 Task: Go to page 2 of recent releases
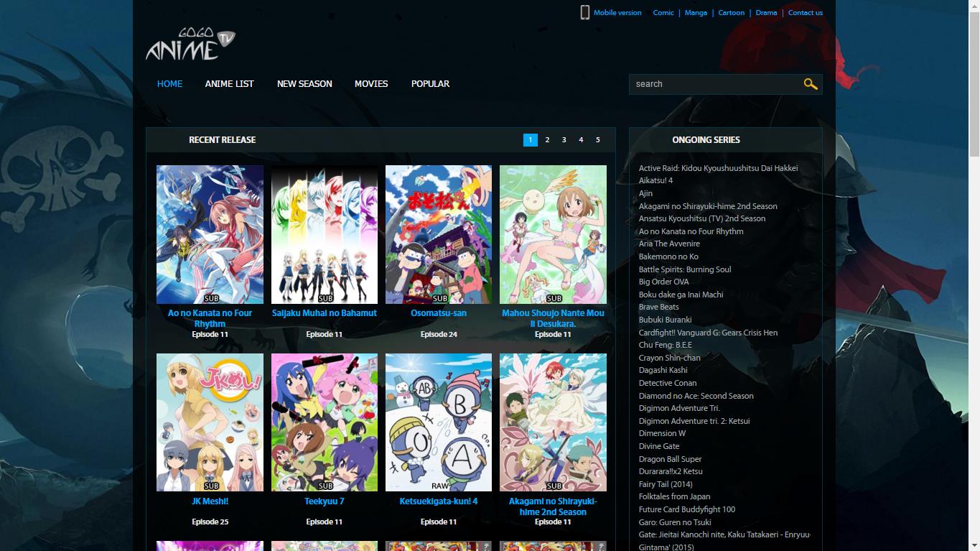[547, 140]
